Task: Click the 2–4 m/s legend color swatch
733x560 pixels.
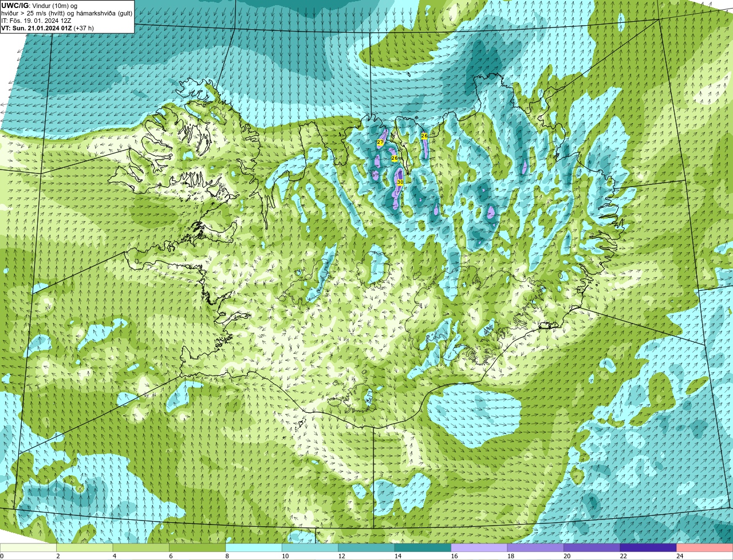Action: [85, 547]
